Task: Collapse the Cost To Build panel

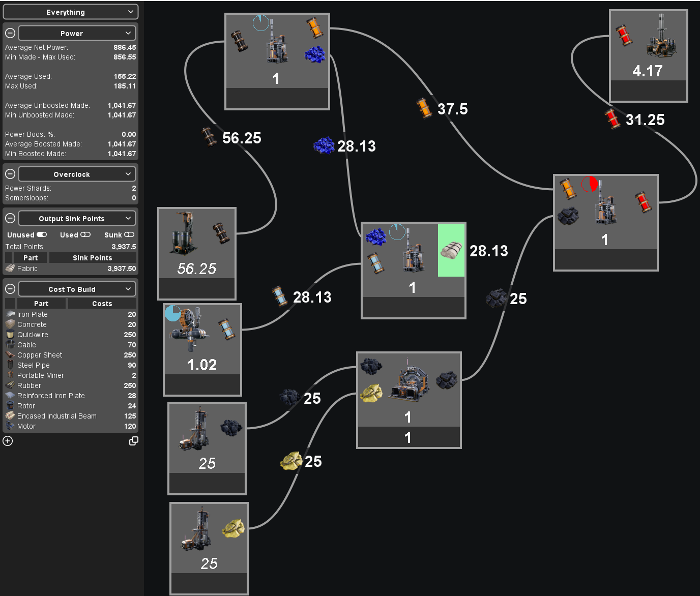Action: coord(10,289)
